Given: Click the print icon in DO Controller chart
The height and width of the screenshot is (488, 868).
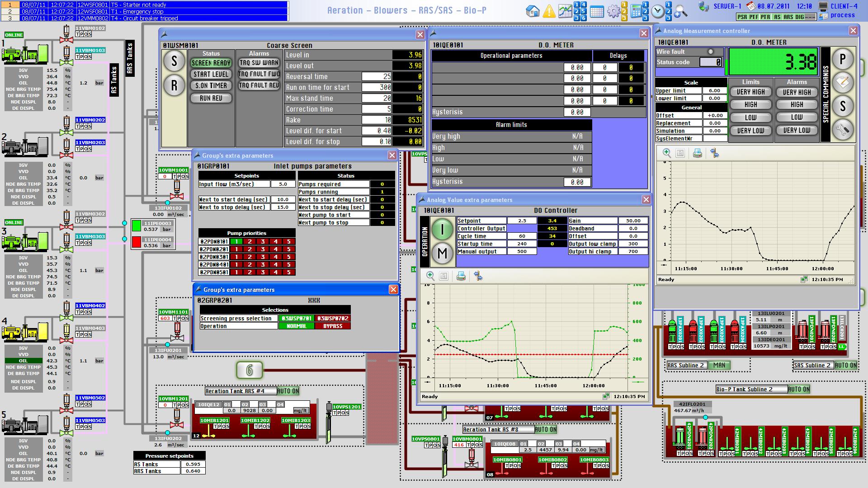Looking at the screenshot, I should tap(461, 276).
